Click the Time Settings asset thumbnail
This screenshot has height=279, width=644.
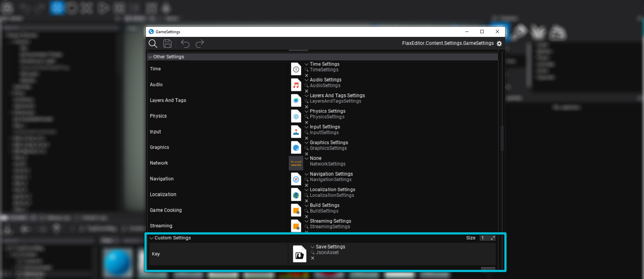tap(296, 69)
